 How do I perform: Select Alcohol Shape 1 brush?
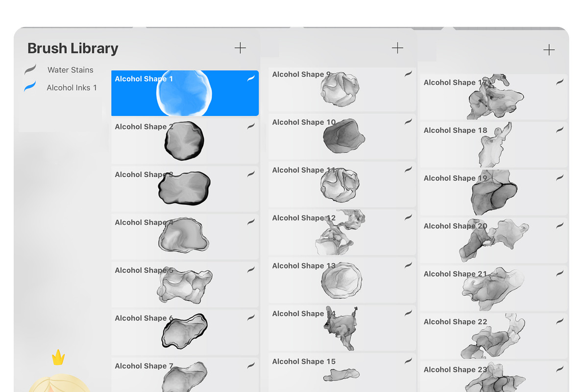pyautogui.click(x=185, y=93)
